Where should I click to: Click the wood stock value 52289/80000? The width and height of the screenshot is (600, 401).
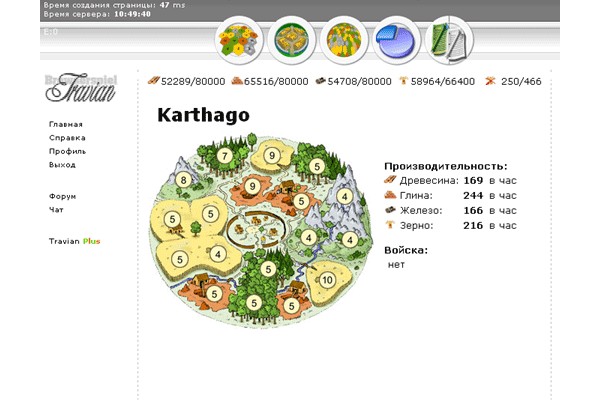tap(193, 82)
